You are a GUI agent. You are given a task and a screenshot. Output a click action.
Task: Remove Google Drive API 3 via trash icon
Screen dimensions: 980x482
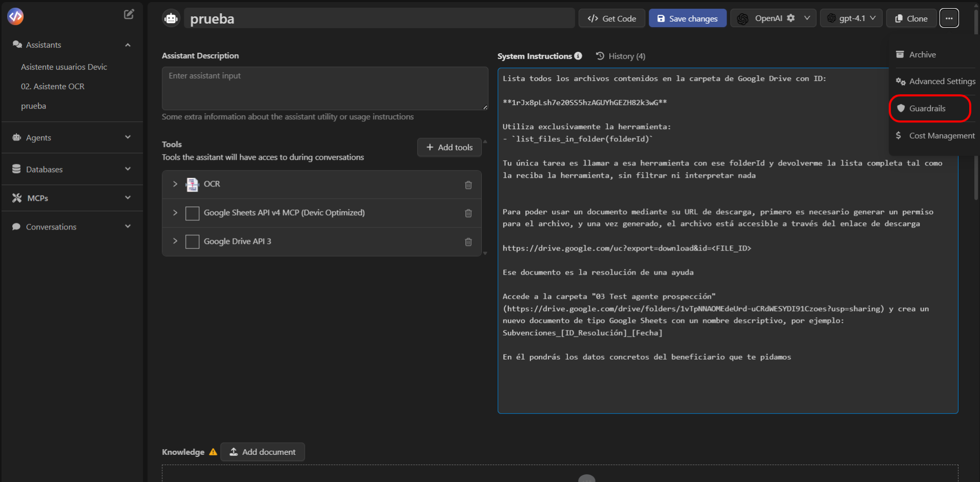pyautogui.click(x=468, y=242)
